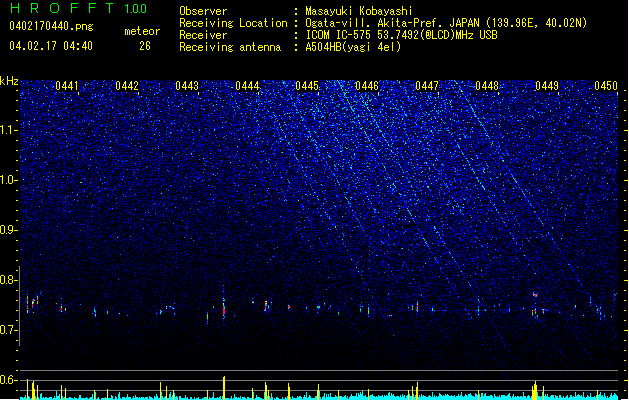This screenshot has width=629, height=400.
Task: Click time marker 0441
Action: pos(67,86)
